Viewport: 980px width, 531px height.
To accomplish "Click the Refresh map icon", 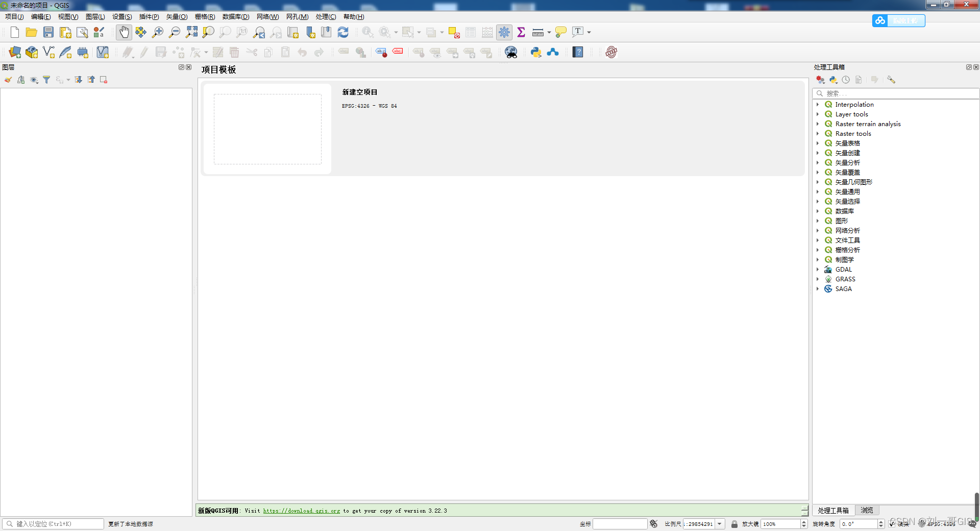I will point(343,32).
